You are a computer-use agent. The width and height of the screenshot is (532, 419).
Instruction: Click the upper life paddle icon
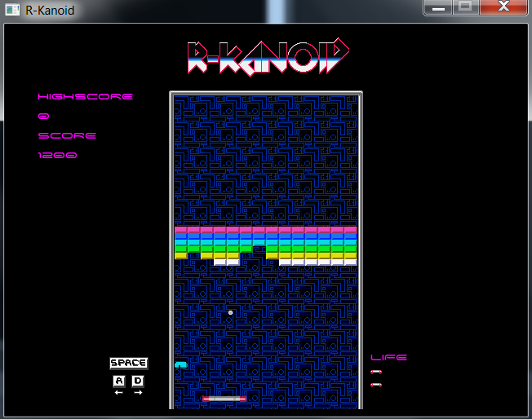pyautogui.click(x=376, y=373)
